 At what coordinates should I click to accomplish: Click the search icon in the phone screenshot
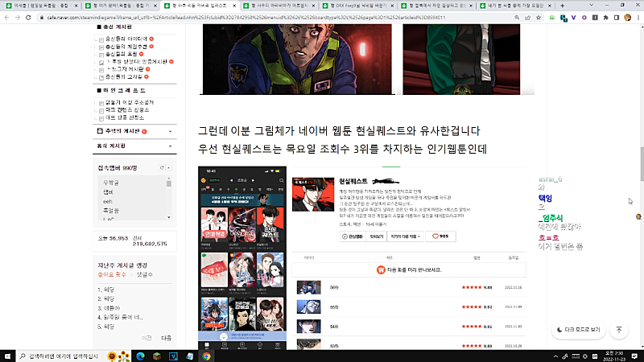(281, 180)
